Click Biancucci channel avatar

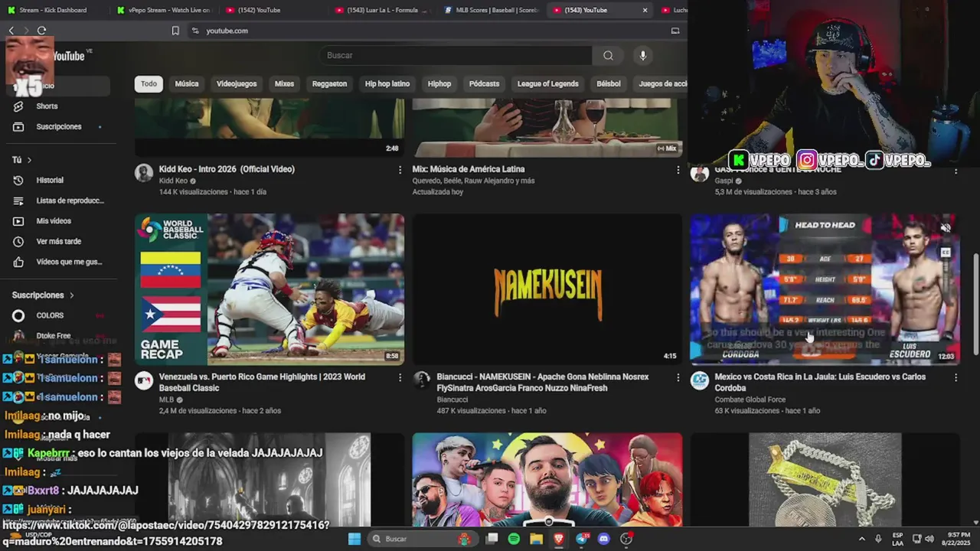point(422,380)
